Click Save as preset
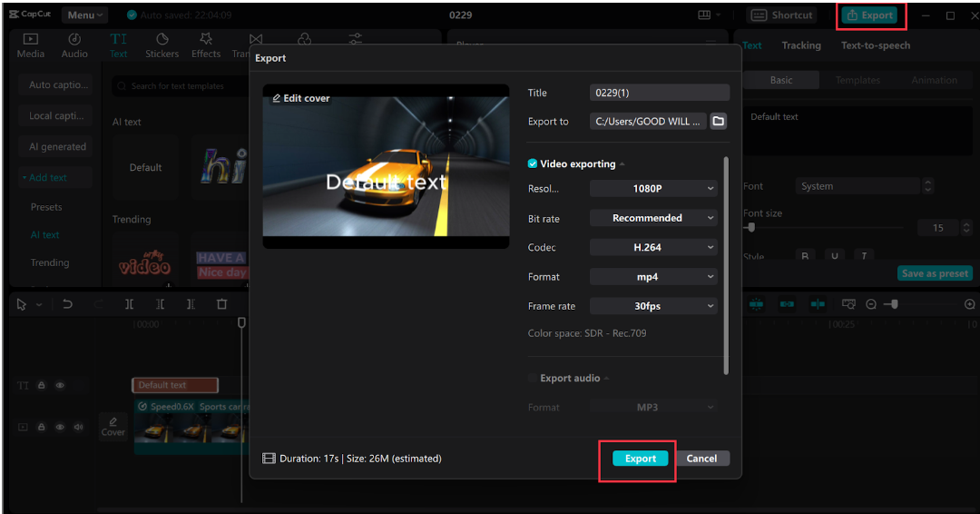Screen dimensions: 980x514 point(935,273)
